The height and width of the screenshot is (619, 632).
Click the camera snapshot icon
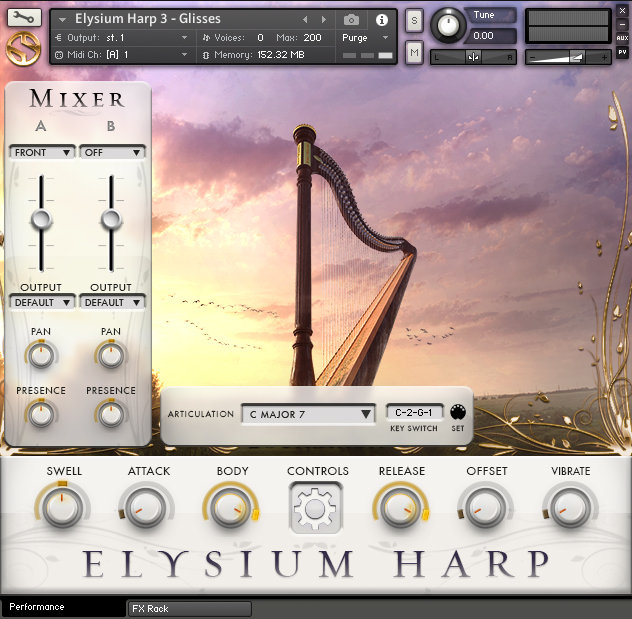351,19
